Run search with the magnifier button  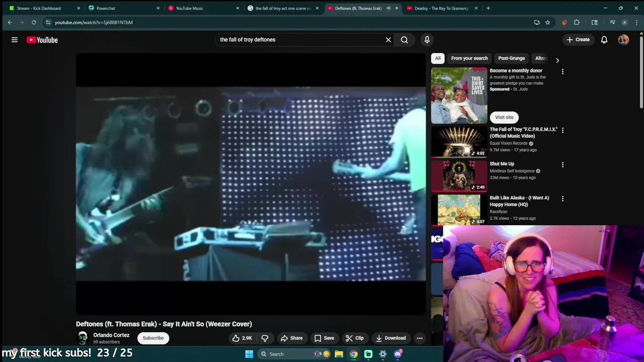coord(405,40)
